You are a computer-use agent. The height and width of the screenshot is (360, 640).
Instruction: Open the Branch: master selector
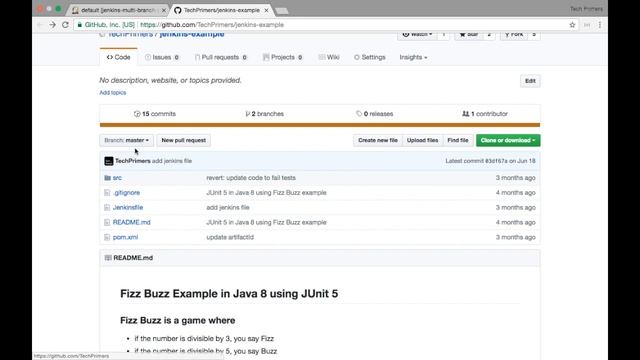point(127,140)
